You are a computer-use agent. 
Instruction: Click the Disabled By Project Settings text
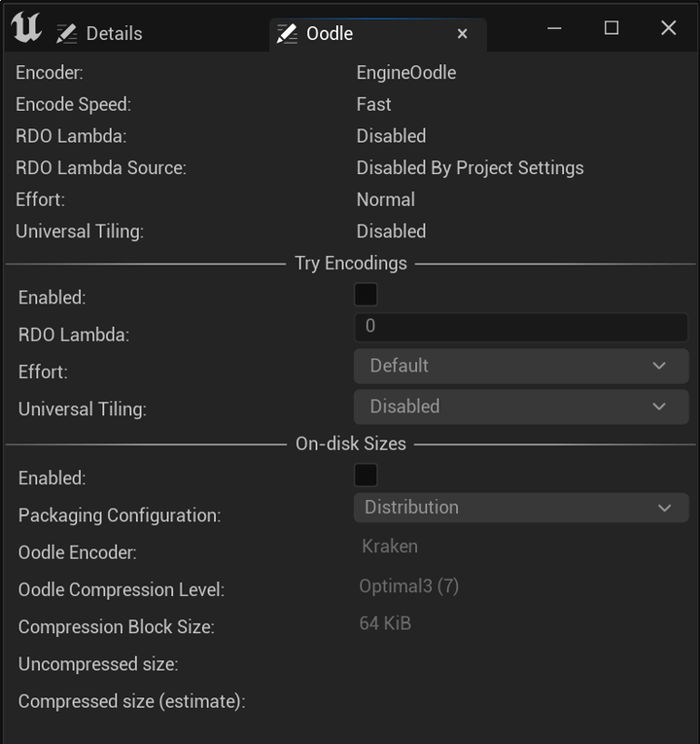pyautogui.click(x=470, y=168)
